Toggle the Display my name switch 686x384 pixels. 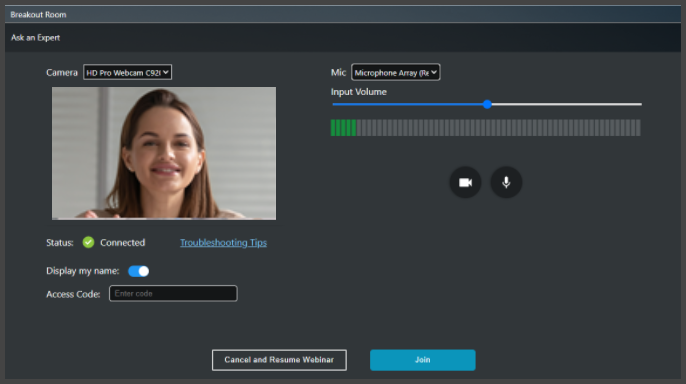(138, 271)
